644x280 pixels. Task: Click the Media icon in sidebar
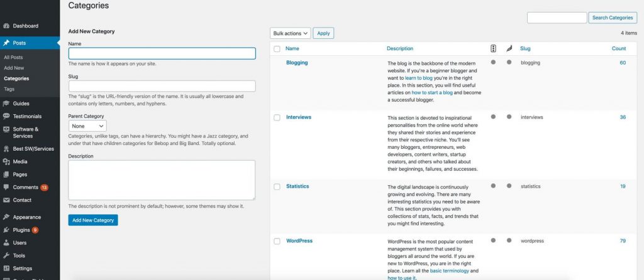point(6,161)
